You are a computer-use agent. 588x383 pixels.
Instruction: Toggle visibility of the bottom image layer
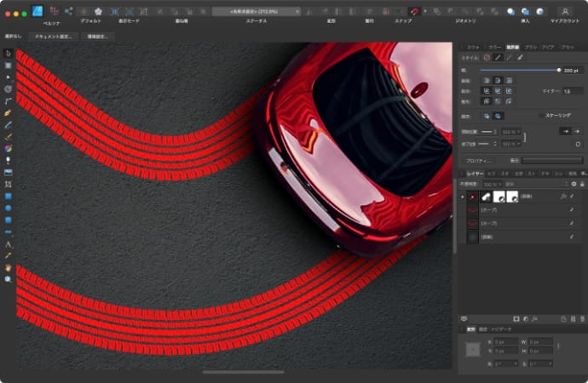coord(572,236)
